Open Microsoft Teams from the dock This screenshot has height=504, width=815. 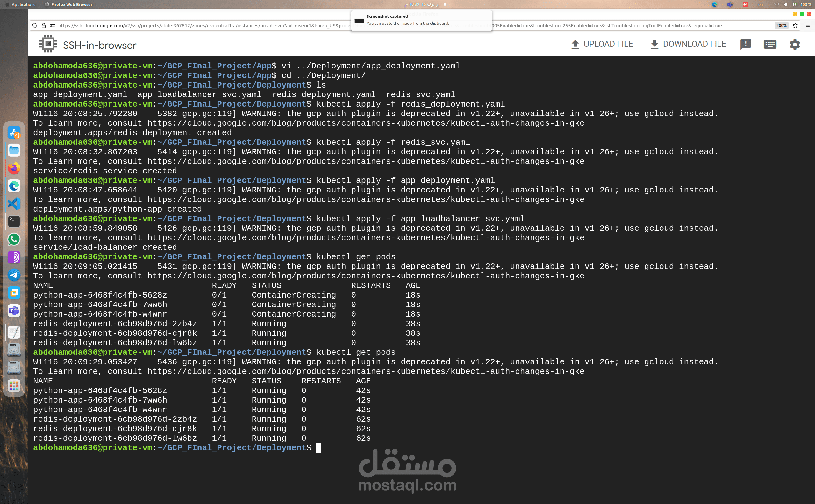[x=14, y=311]
